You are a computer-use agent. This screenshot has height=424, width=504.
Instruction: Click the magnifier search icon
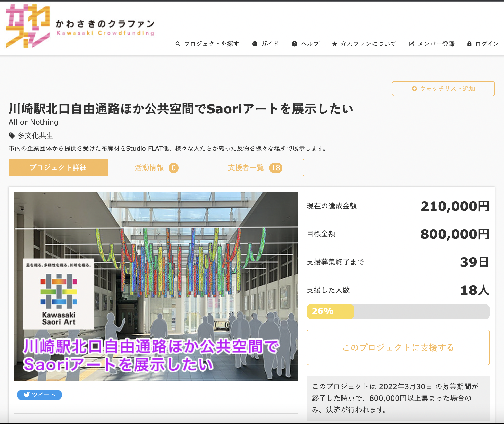click(178, 44)
